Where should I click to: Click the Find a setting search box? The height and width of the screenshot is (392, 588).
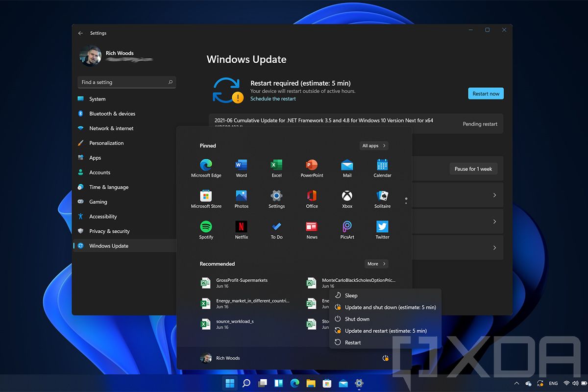[126, 82]
